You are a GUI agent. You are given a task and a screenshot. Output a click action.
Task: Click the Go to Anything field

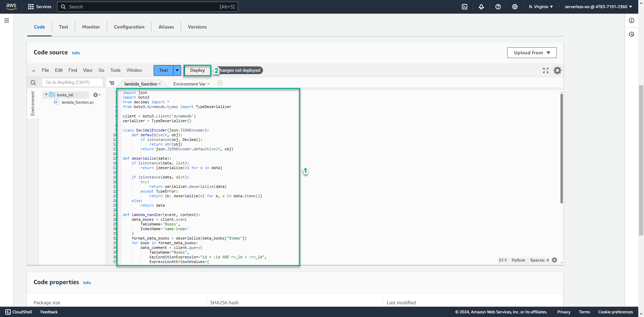click(x=72, y=83)
